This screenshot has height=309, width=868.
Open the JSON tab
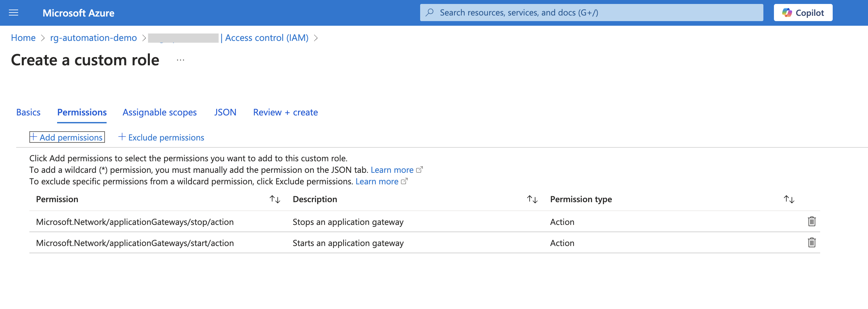[x=225, y=112]
